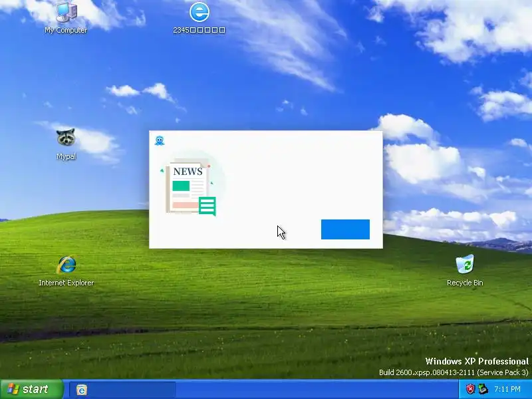The image size is (532, 399).
Task: Open the Start menu
Action: pyautogui.click(x=31, y=389)
